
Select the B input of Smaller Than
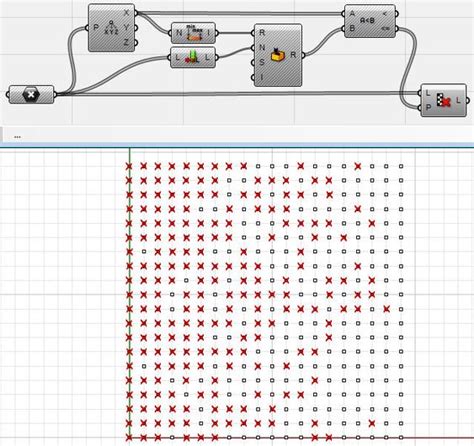coord(352,28)
